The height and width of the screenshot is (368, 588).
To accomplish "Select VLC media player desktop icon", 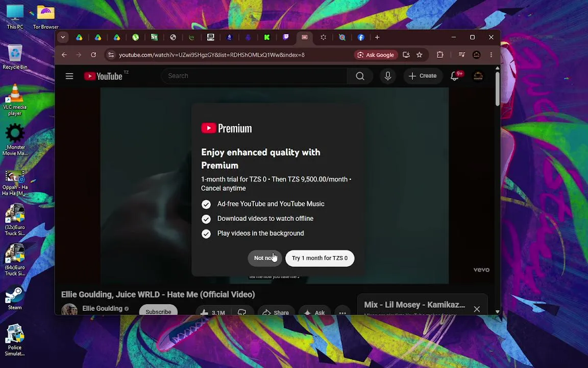I will (x=15, y=100).
